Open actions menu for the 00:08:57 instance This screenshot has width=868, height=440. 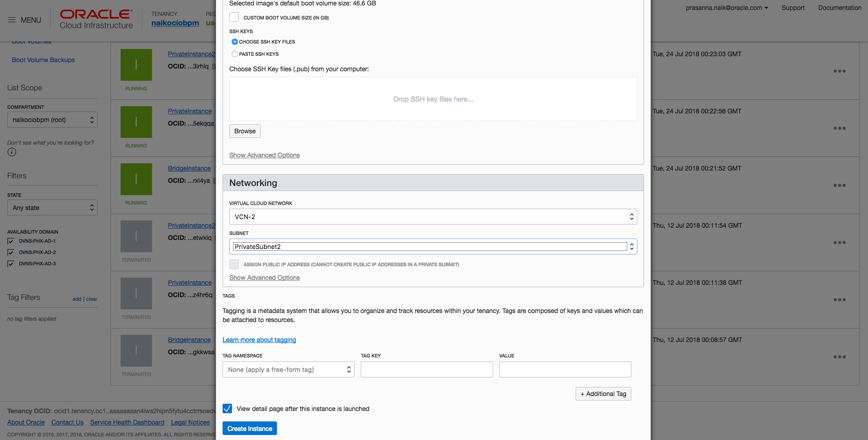point(839,357)
